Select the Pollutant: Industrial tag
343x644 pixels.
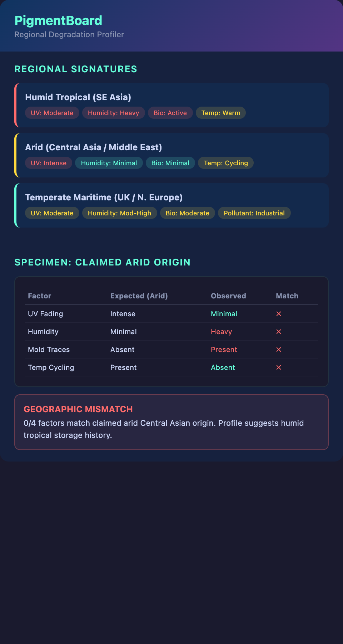click(x=254, y=213)
